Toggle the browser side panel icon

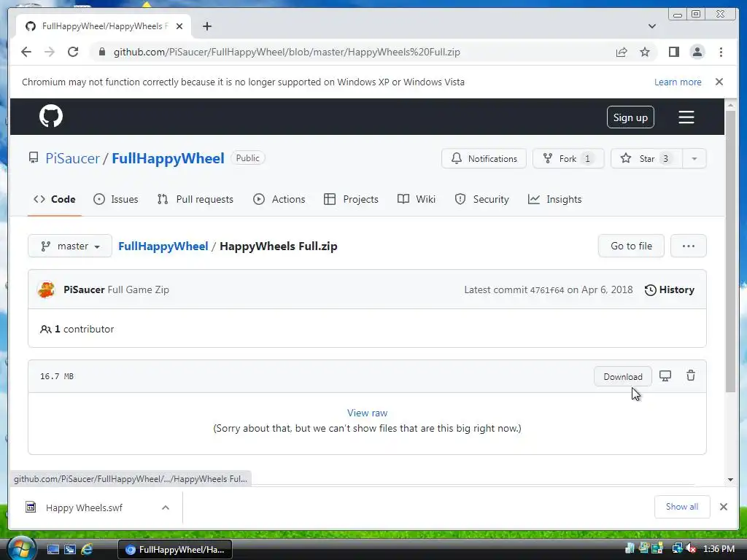pyautogui.click(x=673, y=52)
